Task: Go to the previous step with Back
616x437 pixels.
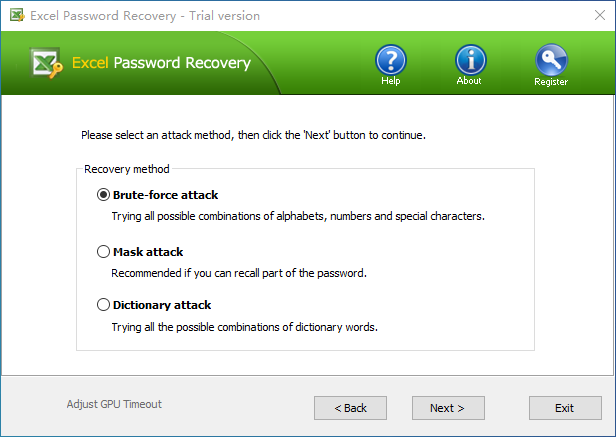Action: point(350,408)
